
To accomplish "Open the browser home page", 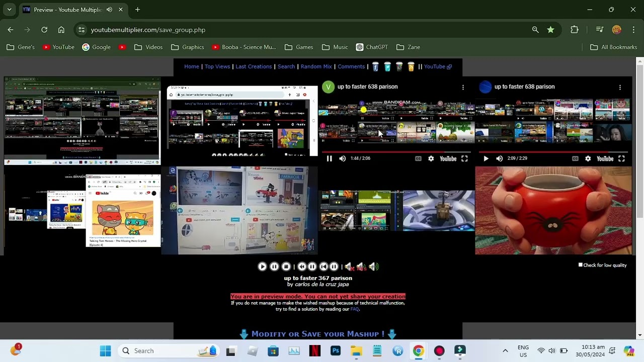I will [61, 30].
